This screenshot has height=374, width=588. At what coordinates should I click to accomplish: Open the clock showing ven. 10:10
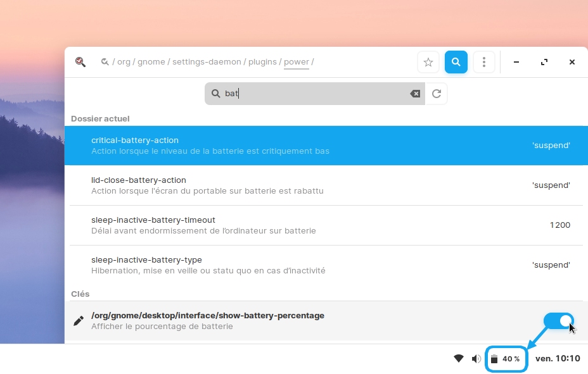(558, 359)
